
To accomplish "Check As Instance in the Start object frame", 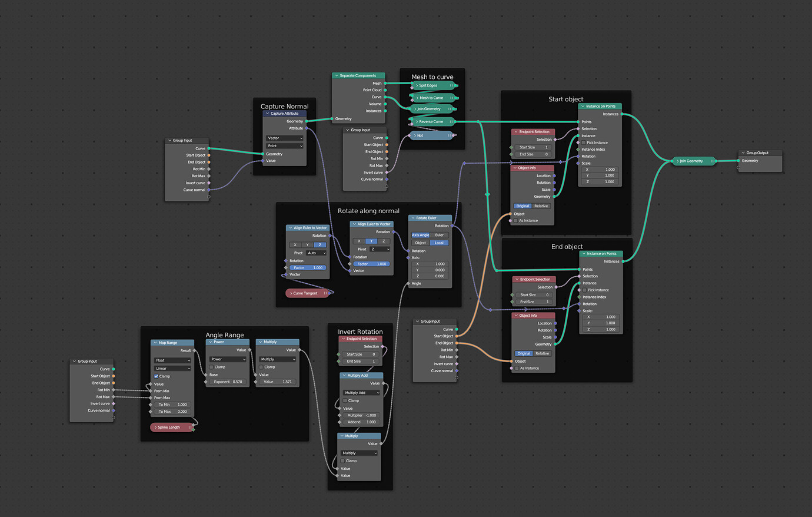I will point(515,221).
